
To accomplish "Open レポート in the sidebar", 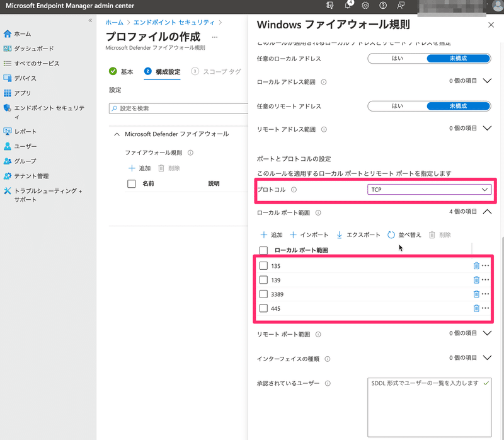I will 20,131.
